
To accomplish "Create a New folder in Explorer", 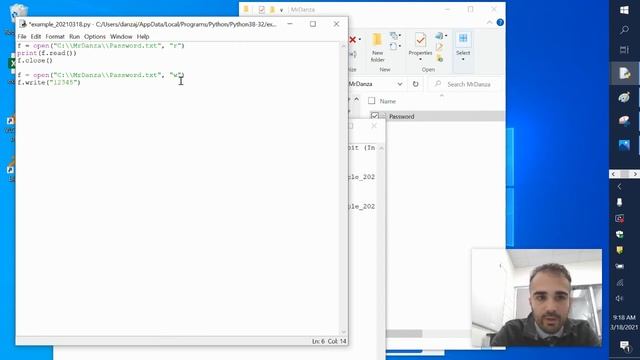I will tap(377, 48).
